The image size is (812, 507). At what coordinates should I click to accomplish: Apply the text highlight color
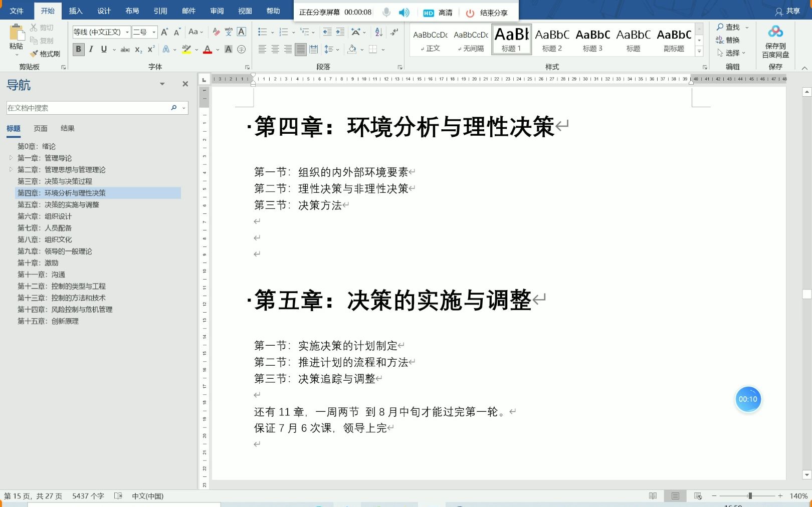pyautogui.click(x=186, y=49)
